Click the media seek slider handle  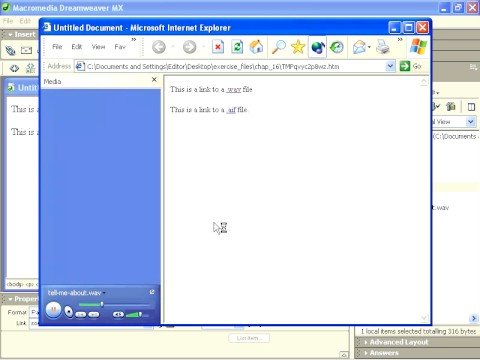tap(102, 304)
